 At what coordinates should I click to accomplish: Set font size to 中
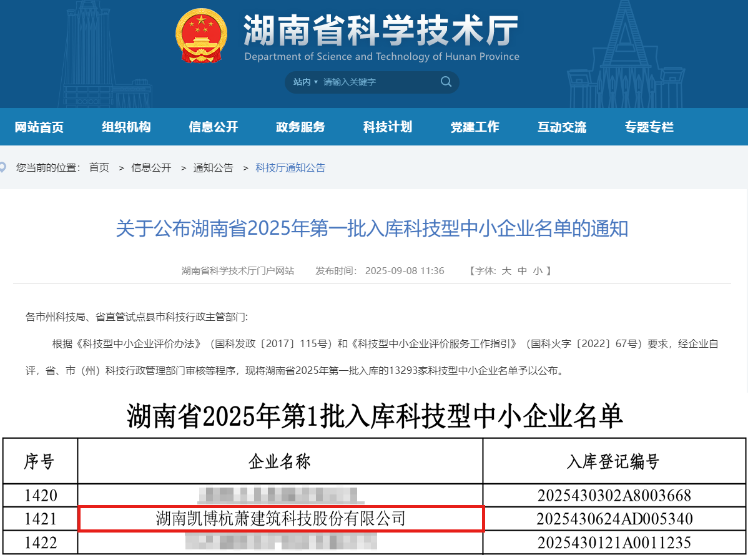pyautogui.click(x=522, y=271)
